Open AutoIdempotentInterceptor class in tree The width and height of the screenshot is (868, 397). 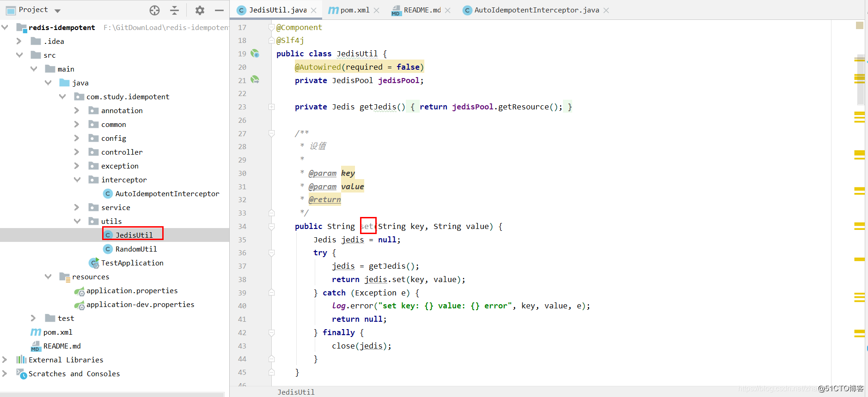(167, 193)
